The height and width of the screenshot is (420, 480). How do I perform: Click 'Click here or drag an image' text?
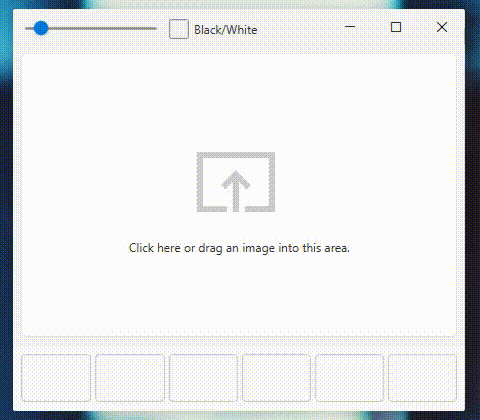point(239,248)
